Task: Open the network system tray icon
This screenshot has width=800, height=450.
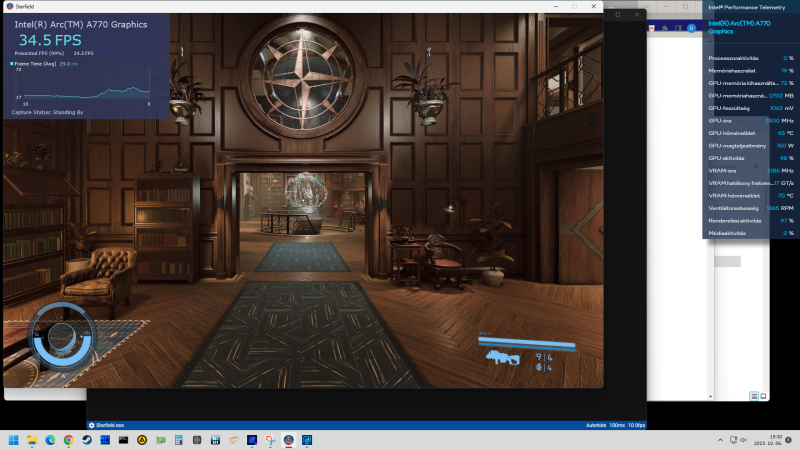Action: (733, 440)
